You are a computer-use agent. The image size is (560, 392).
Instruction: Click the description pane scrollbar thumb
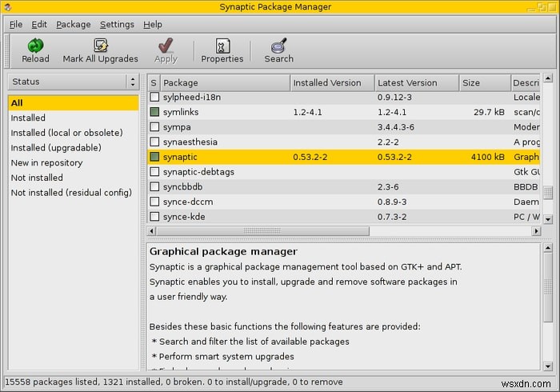coord(548,287)
